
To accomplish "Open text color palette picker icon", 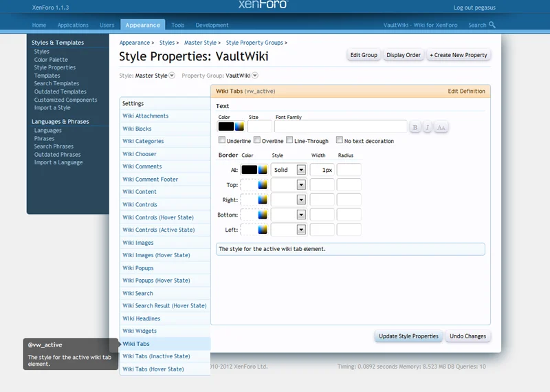I will click(x=239, y=127).
